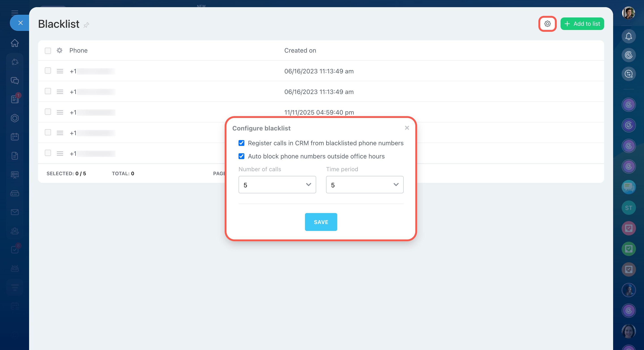Disable Auto block outside office hours
The width and height of the screenshot is (644, 350).
pyautogui.click(x=241, y=156)
